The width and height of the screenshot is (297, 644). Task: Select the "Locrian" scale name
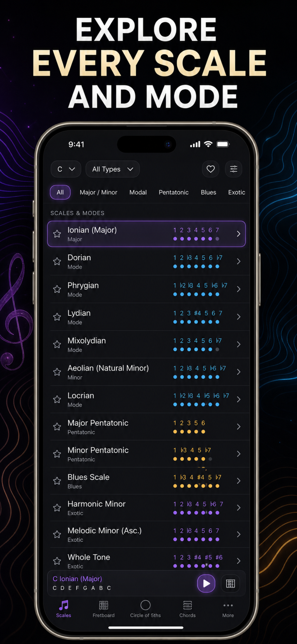81,395
